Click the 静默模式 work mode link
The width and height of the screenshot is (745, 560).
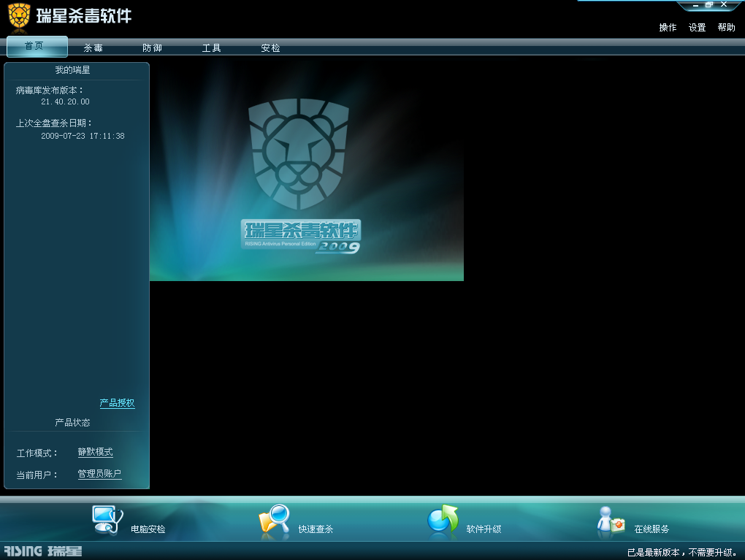click(x=95, y=452)
